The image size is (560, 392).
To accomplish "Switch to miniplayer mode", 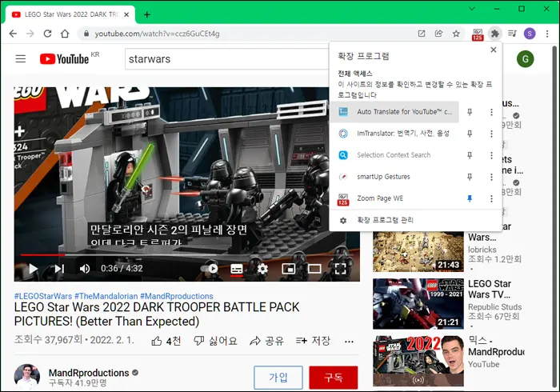I will pos(289,269).
